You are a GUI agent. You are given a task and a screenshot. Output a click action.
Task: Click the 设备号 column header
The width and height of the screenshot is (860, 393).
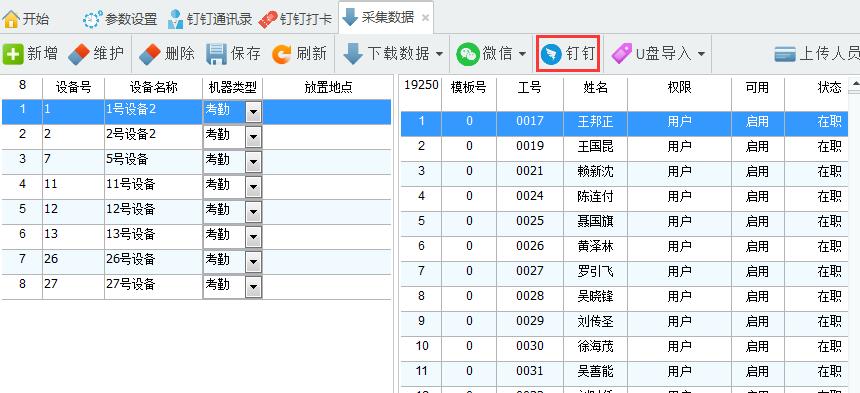pos(73,87)
